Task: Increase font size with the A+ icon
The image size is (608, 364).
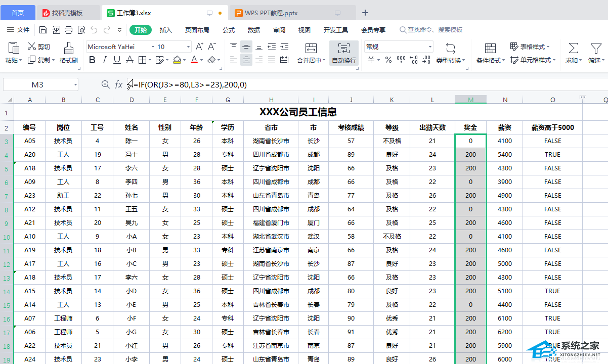Action: pos(199,47)
